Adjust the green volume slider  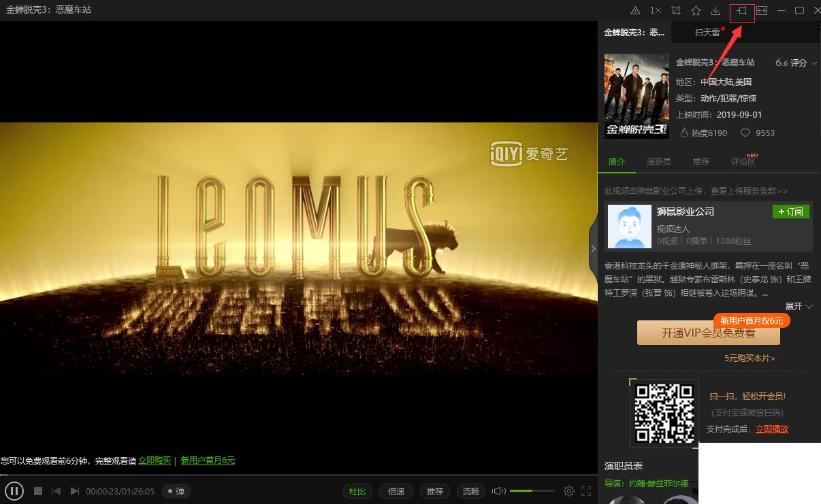(530, 491)
